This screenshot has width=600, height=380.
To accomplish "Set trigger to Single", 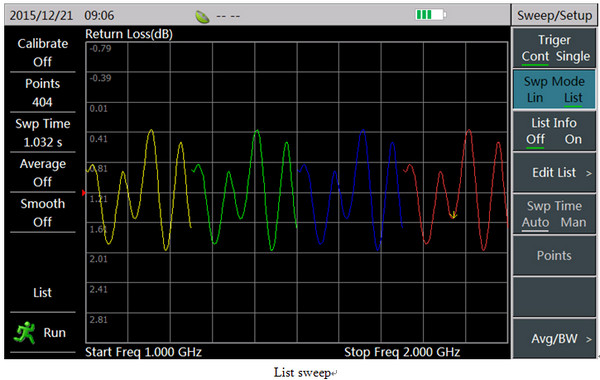I will pyautogui.click(x=573, y=56).
